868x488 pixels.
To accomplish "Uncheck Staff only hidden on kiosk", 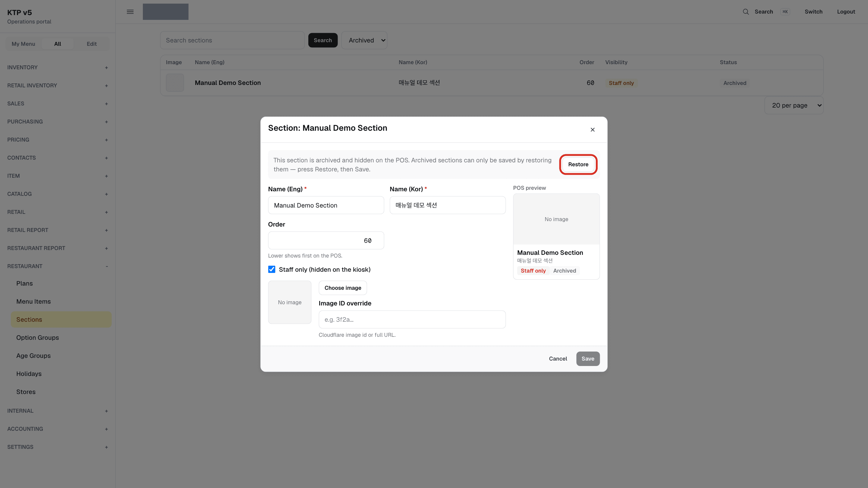I will point(272,269).
